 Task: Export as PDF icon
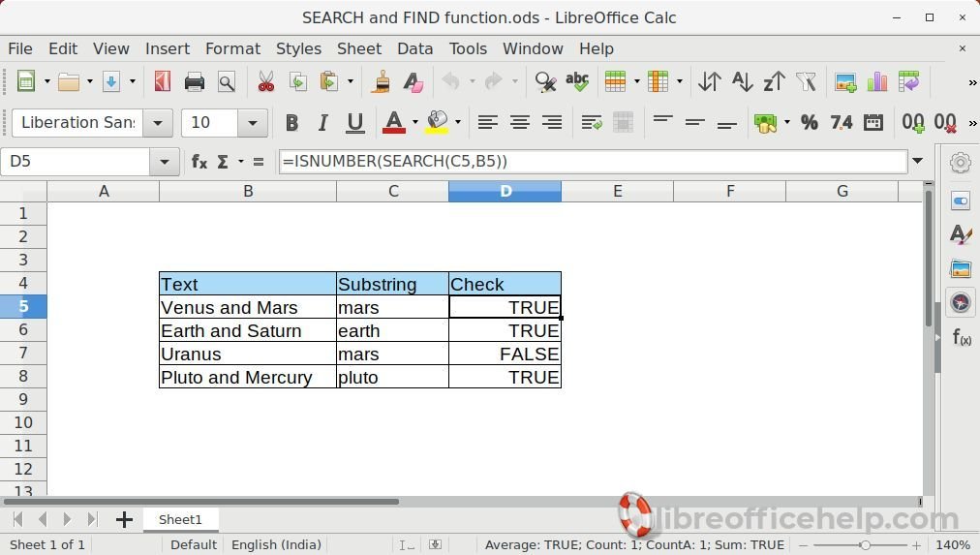[163, 82]
